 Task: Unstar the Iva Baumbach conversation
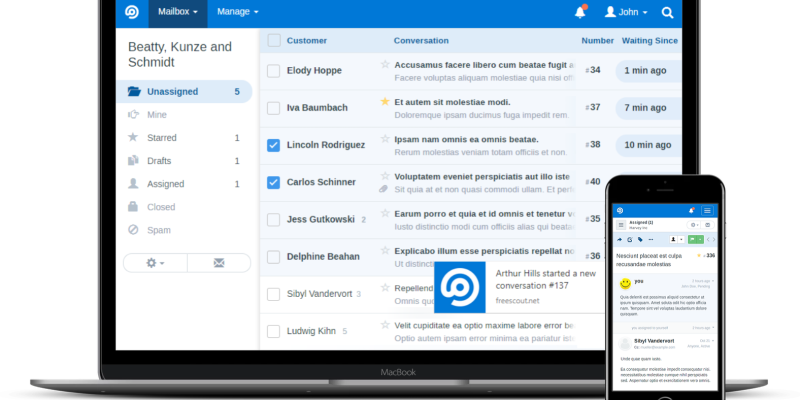click(x=385, y=102)
